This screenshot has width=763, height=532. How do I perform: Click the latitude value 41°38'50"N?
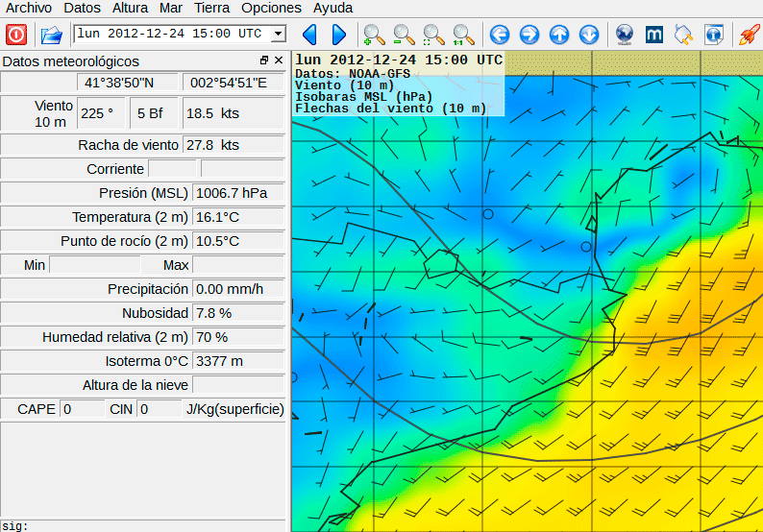click(x=127, y=83)
